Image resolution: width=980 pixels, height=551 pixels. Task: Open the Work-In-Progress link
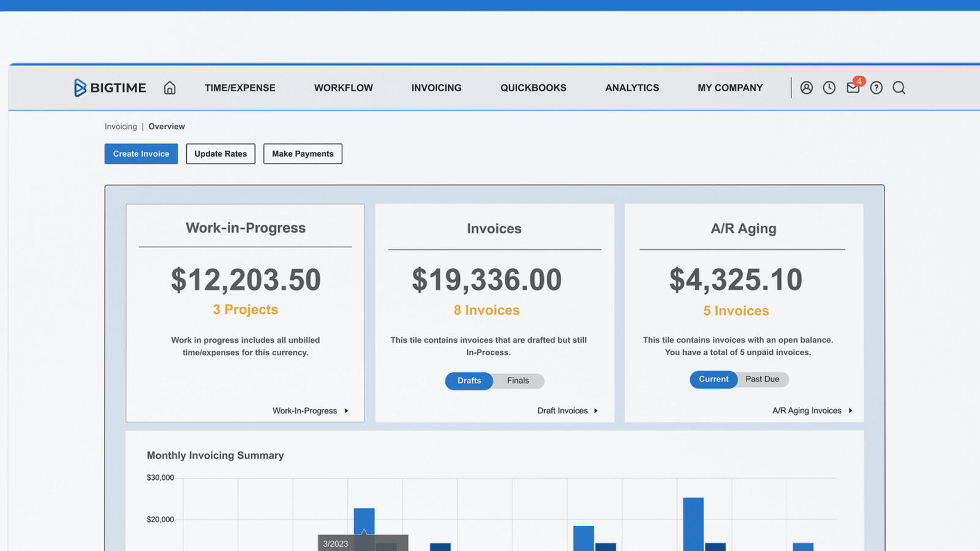pyautogui.click(x=311, y=411)
